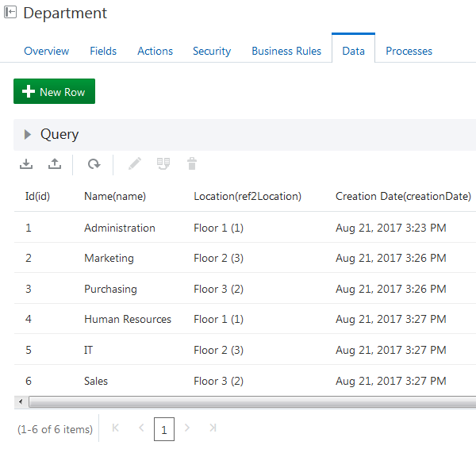476x453 pixels.
Task: Open the Business Rules tab
Action: tap(286, 51)
